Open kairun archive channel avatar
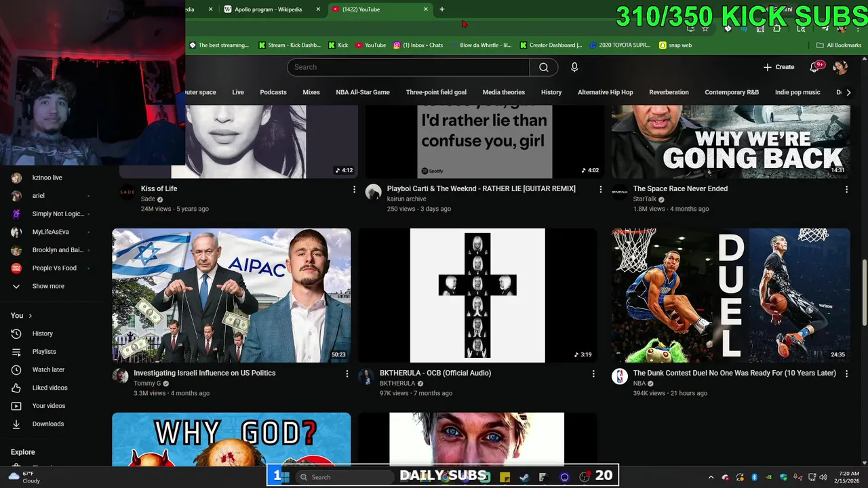Image resolution: width=868 pixels, height=488 pixels. 374,192
